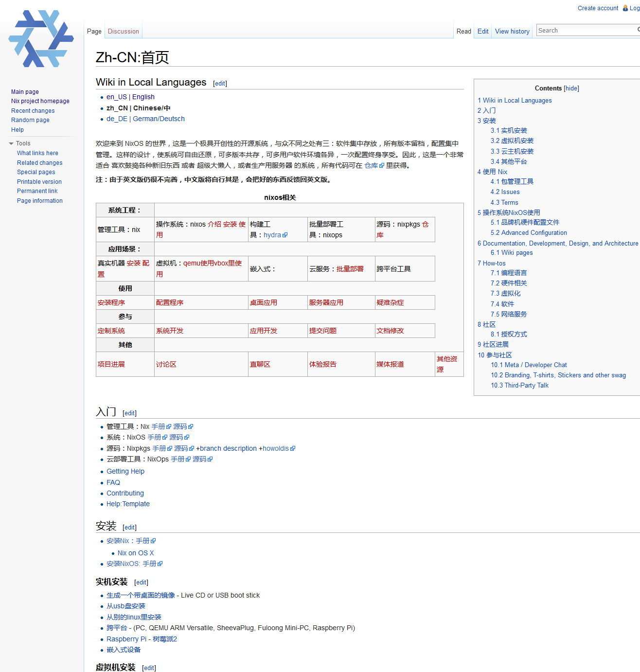The height and width of the screenshot is (672, 640).
Task: Go to Main page in sidebar
Action: click(25, 92)
